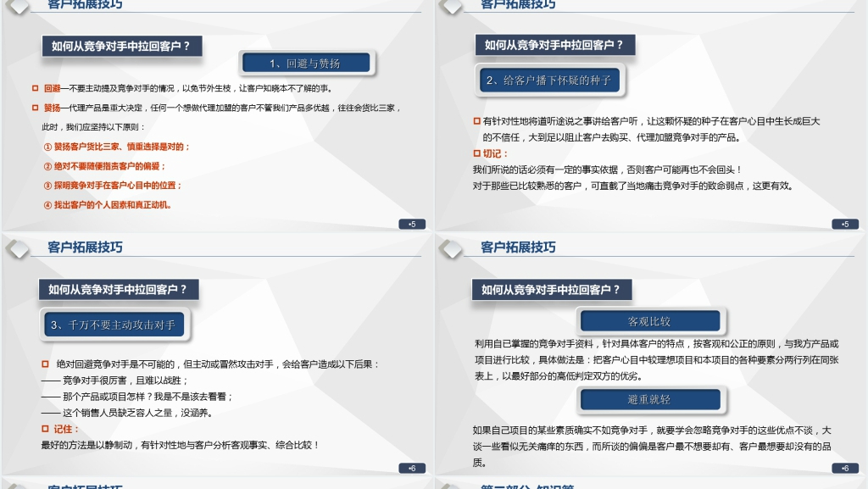Viewport: 868px width, 489px height.
Task: Click '④ 找出客户的个人因素和真正动机。'
Action: pyautogui.click(x=108, y=205)
